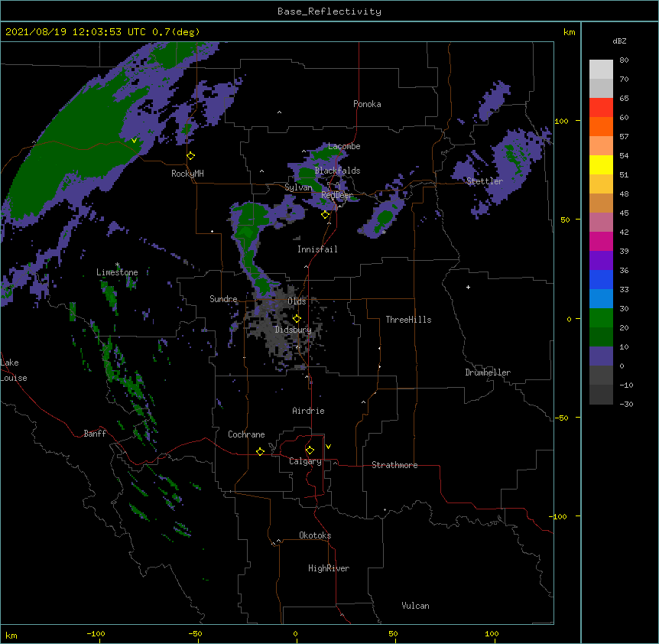Screen dimensions: 659x644
Task: Click the Sylvan label
Action: click(298, 187)
